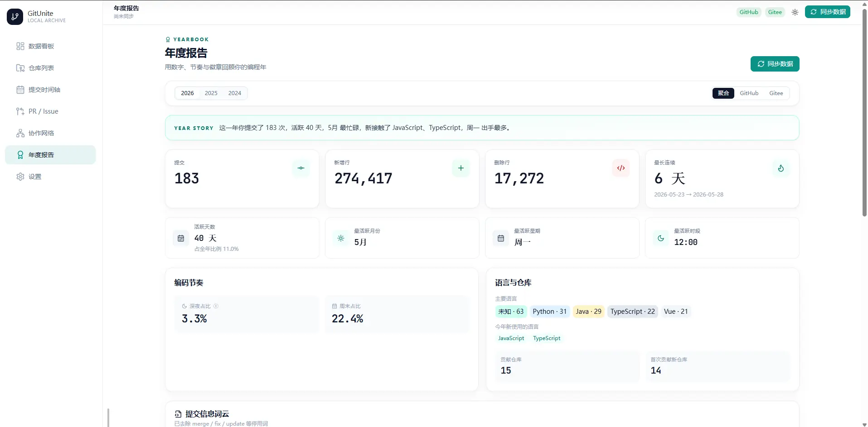
Task: Click the 设置 gear icon
Action: click(x=20, y=177)
